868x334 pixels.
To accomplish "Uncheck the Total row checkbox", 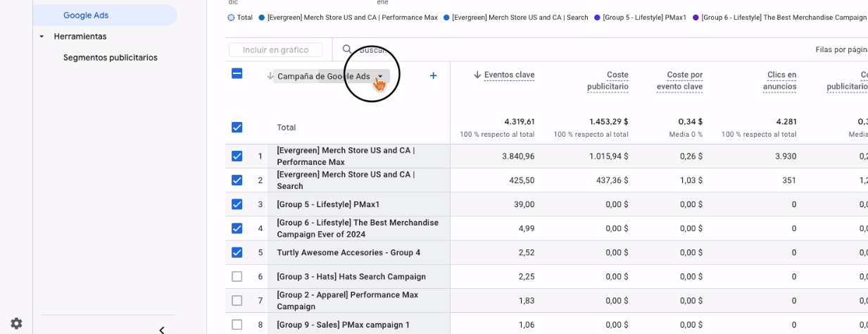I will pyautogui.click(x=237, y=128).
